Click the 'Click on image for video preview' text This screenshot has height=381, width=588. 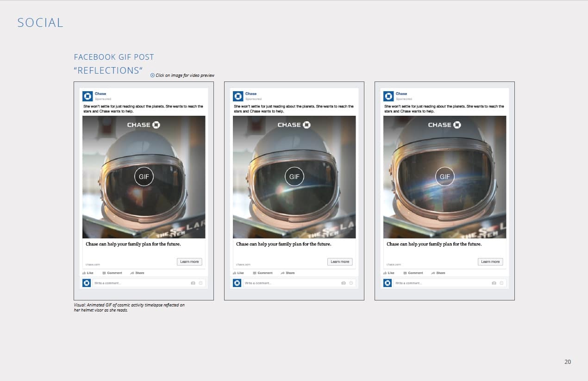pyautogui.click(x=185, y=75)
